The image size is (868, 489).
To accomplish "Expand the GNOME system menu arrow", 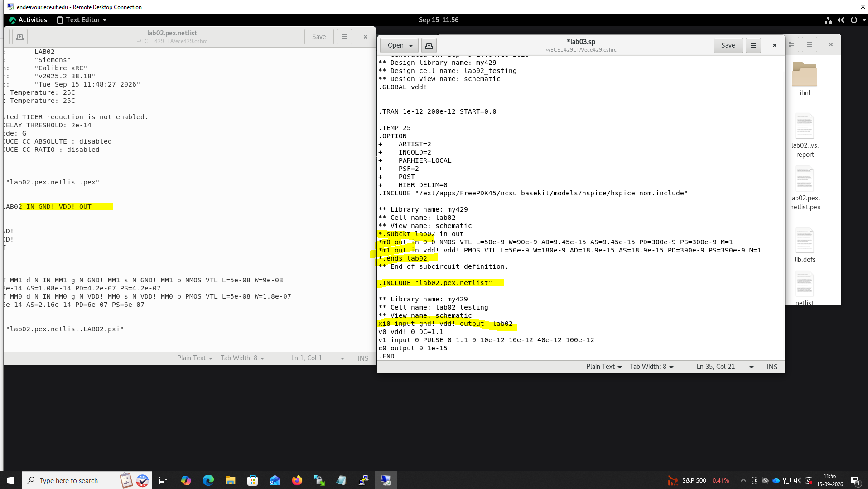I will (x=864, y=20).
